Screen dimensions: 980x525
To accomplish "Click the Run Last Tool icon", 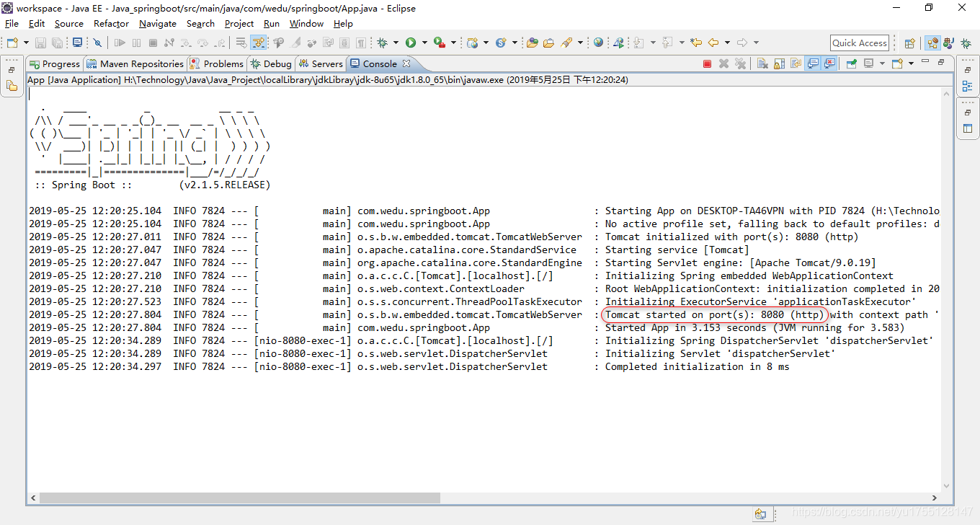I will 439,43.
